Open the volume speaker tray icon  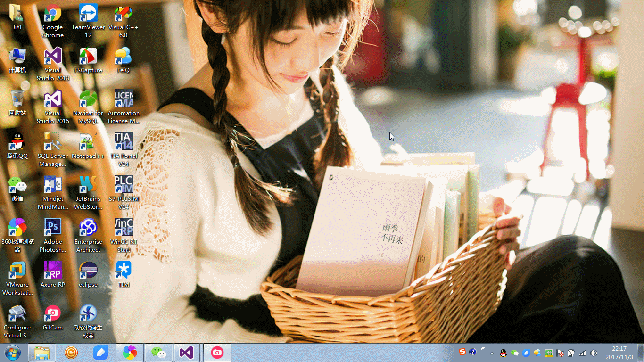[594, 353]
